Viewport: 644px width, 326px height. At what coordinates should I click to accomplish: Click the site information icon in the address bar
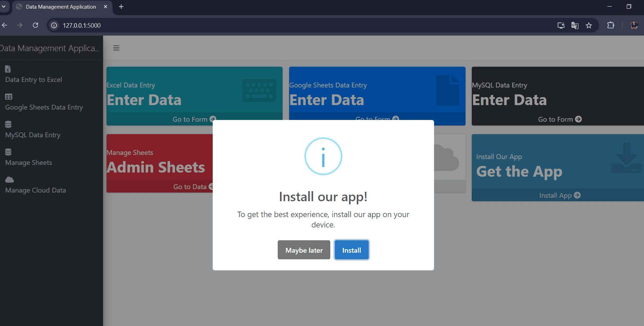pyautogui.click(x=54, y=25)
